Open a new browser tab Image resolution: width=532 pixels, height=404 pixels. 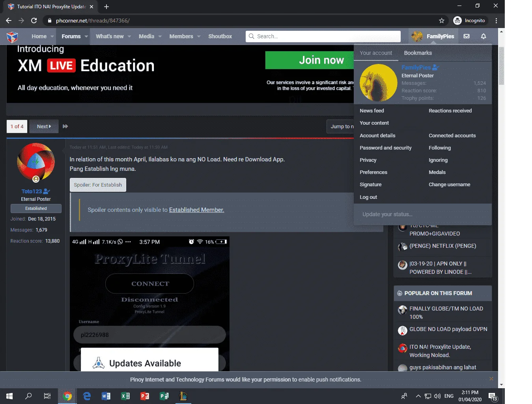click(106, 7)
